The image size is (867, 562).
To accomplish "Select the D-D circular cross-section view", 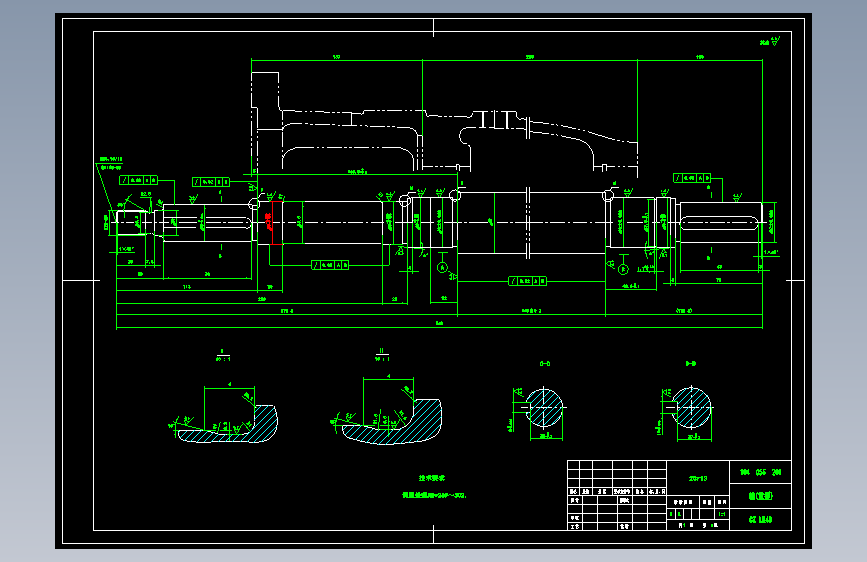I will [x=691, y=408].
